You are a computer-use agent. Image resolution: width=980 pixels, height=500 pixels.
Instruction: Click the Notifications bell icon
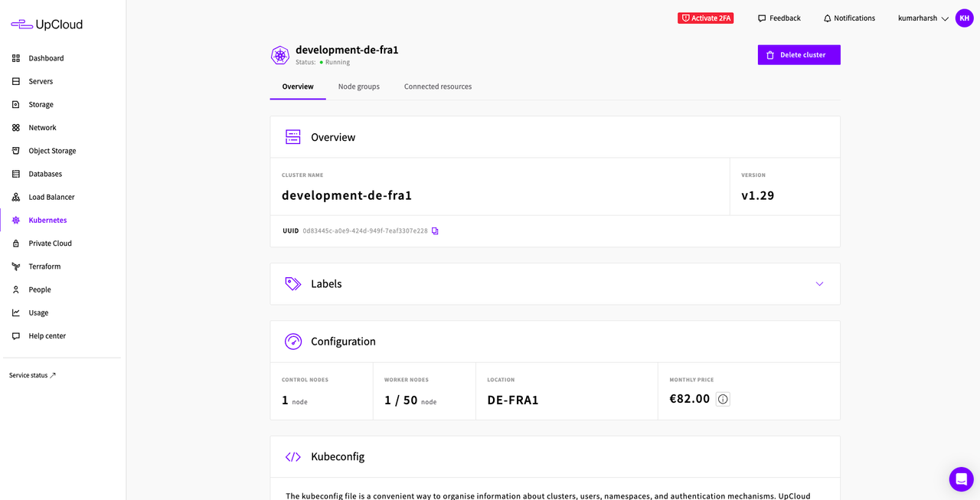[x=827, y=18]
